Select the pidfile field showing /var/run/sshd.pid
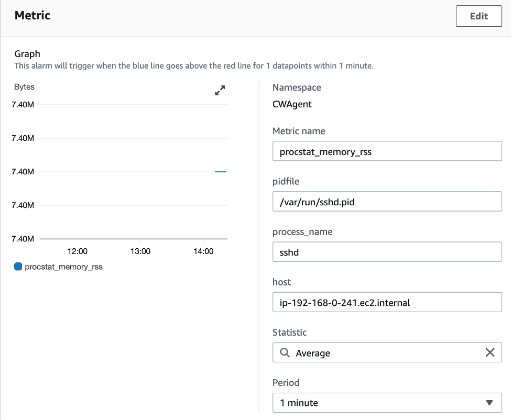The height and width of the screenshot is (420, 512). coord(387,201)
